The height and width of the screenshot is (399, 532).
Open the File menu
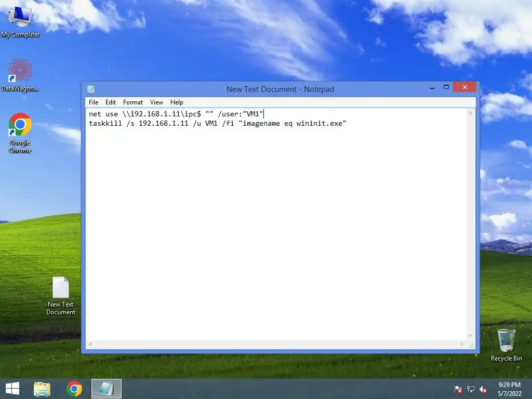[x=94, y=102]
